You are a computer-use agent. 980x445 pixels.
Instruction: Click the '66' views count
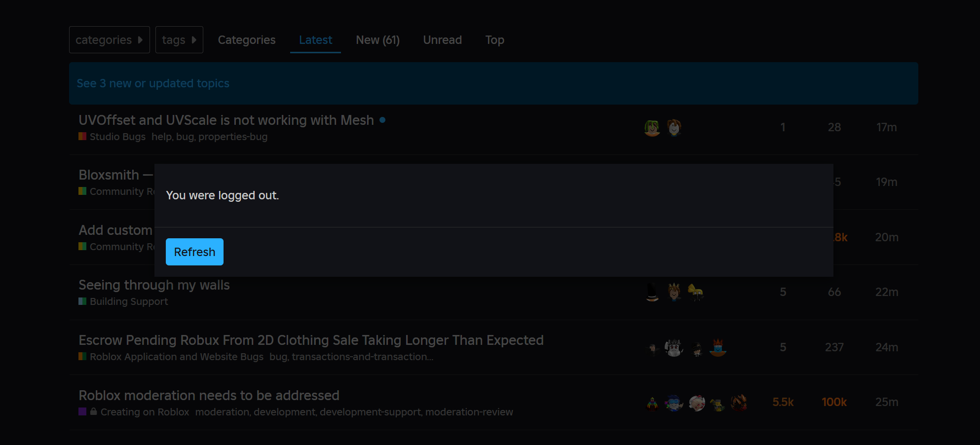click(x=834, y=292)
